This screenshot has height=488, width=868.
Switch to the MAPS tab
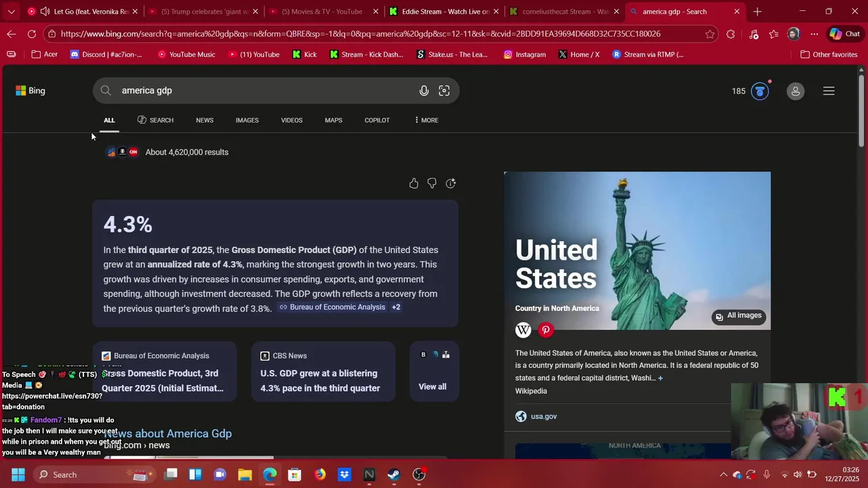(334, 120)
